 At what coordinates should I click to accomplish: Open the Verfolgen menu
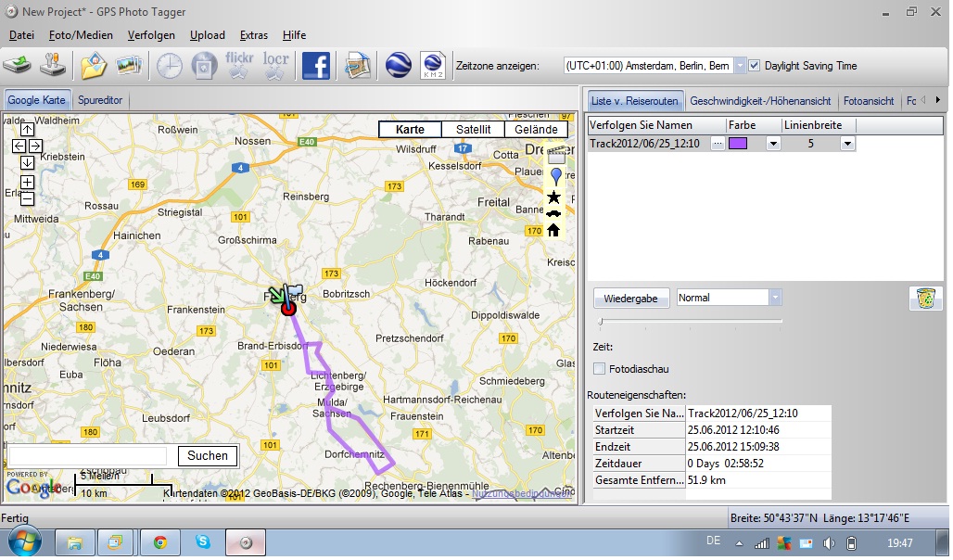click(151, 35)
